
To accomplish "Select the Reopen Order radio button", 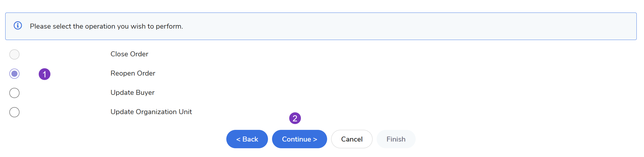I will pyautogui.click(x=14, y=74).
